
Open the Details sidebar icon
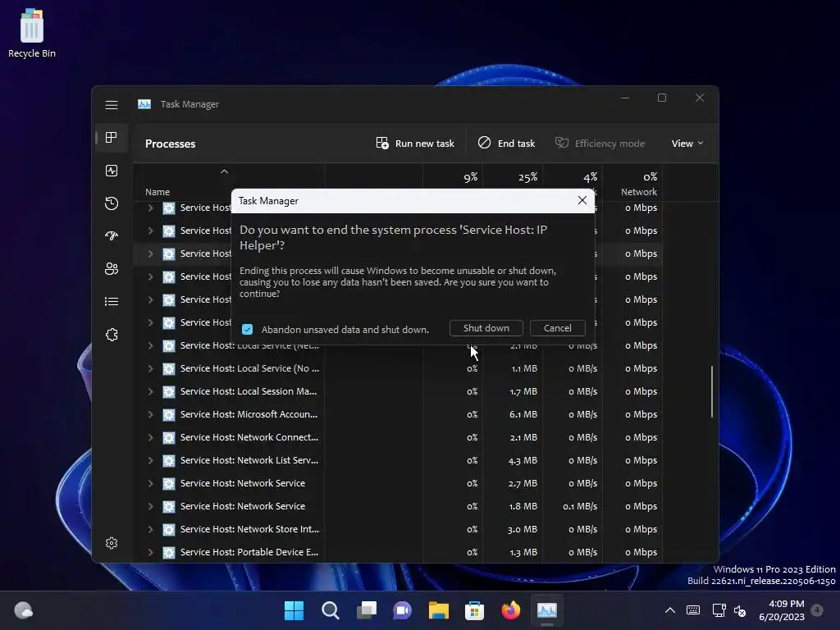(x=112, y=302)
